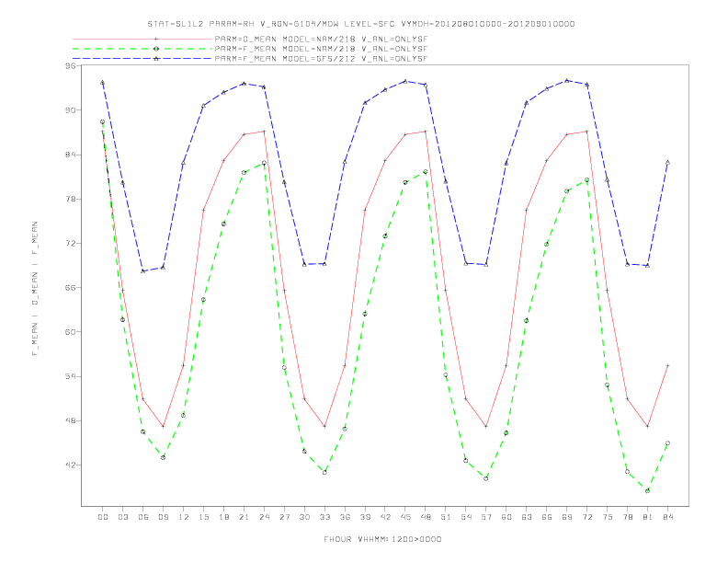Click x-axis forecast hour label 75
Screen dimensions: 728x563
tap(608, 517)
